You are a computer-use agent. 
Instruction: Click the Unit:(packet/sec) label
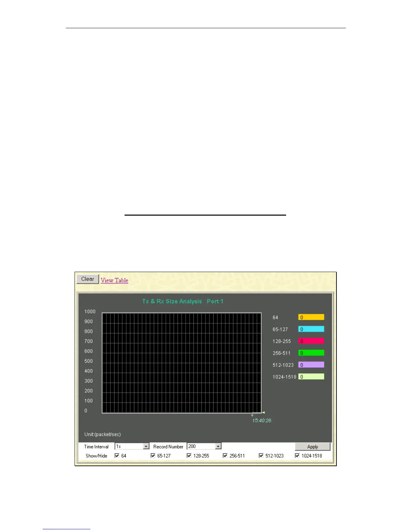pos(102,434)
